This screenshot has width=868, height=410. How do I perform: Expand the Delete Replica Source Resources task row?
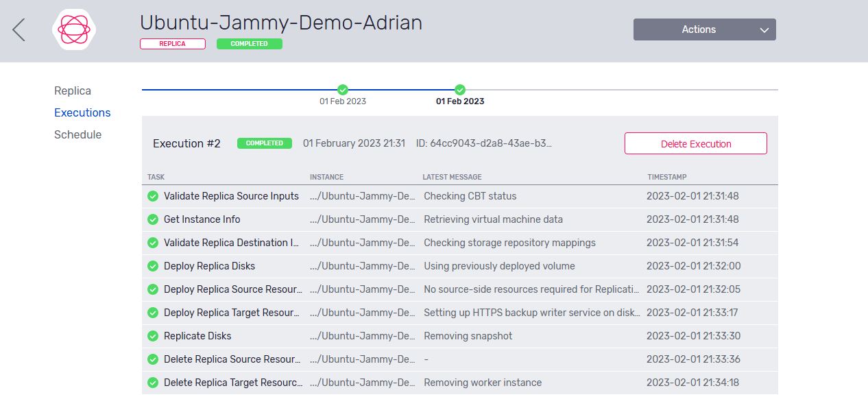click(460, 359)
